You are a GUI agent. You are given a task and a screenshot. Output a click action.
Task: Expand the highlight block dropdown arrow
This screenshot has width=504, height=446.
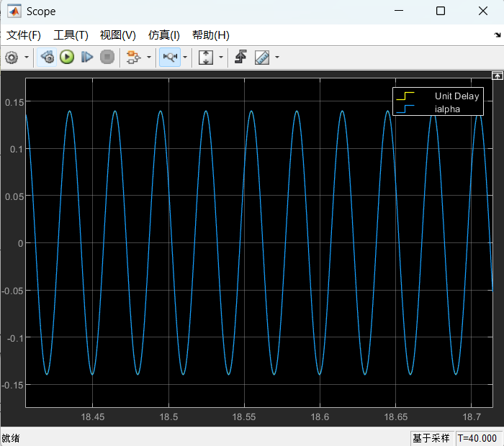[x=149, y=57]
